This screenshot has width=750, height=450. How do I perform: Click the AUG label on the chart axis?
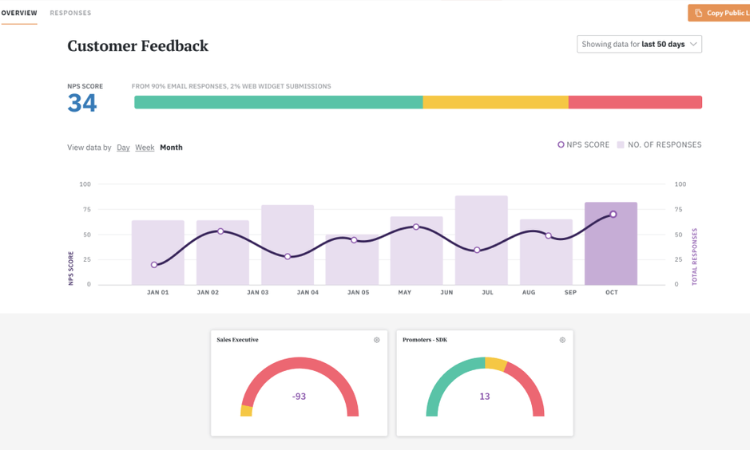[x=529, y=292]
